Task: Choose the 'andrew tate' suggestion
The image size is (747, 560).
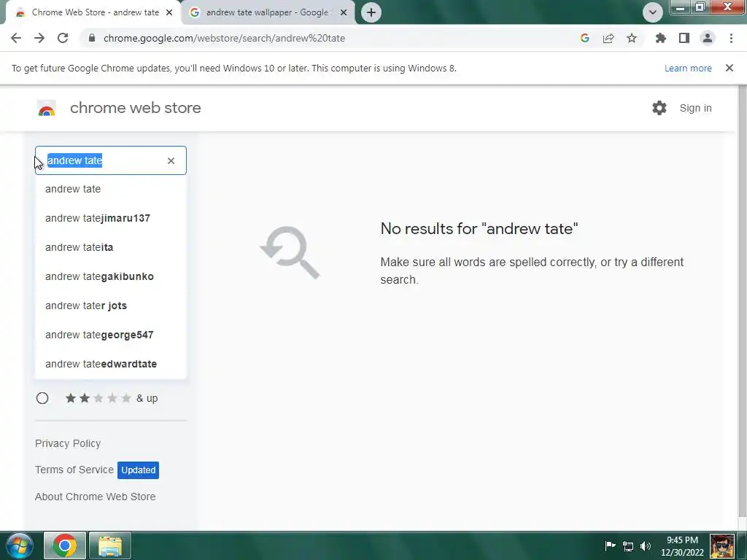Action: click(x=111, y=189)
